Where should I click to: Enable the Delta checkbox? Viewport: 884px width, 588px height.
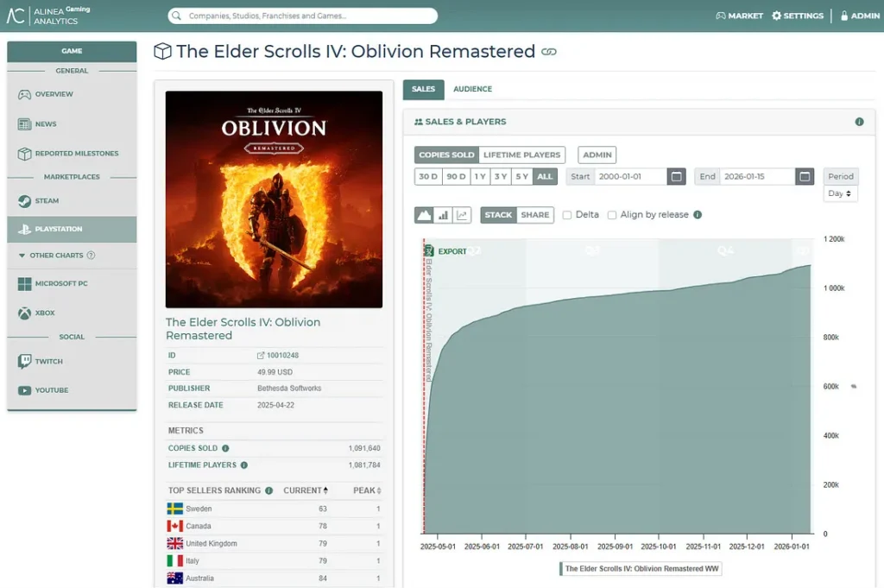click(567, 215)
